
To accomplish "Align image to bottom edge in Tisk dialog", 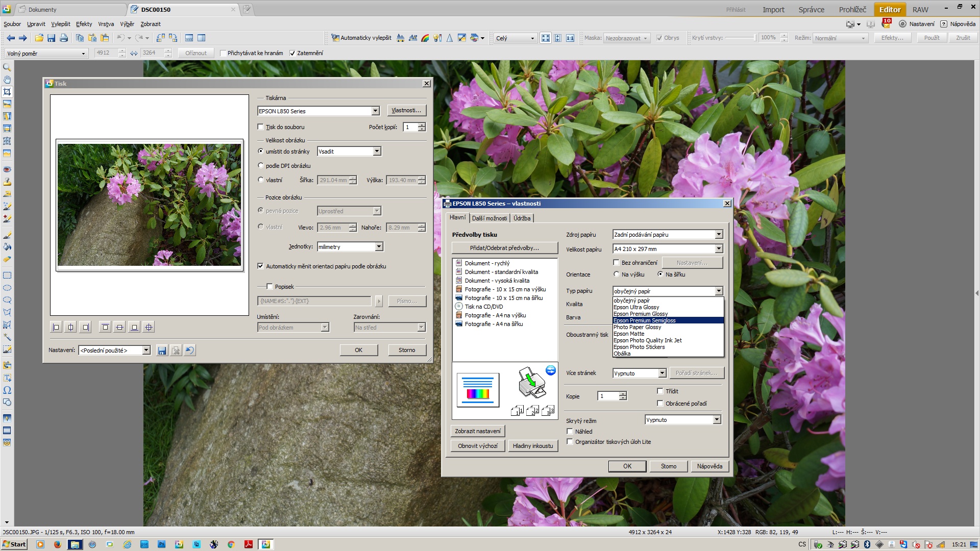I will click(x=134, y=327).
